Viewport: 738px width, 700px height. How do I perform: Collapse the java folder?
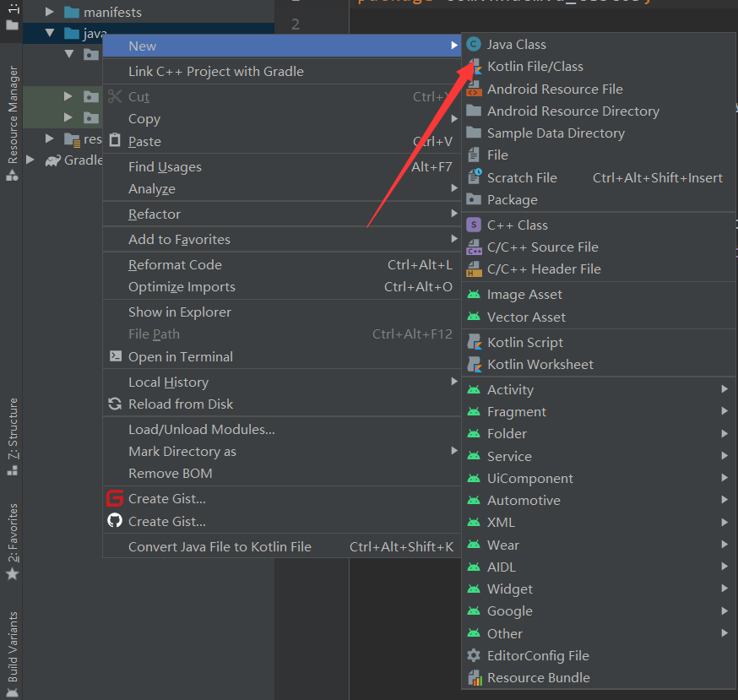[x=50, y=33]
